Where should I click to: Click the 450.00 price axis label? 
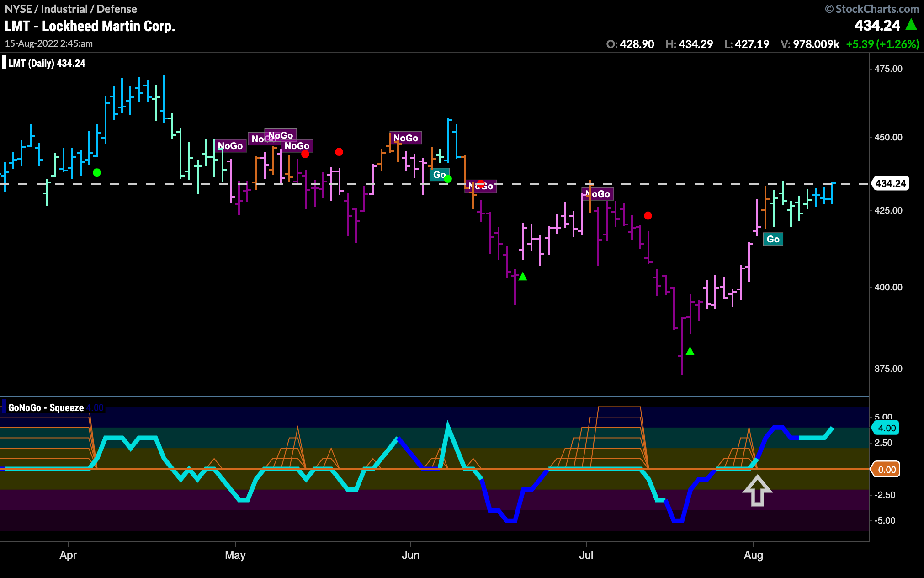[x=888, y=137]
